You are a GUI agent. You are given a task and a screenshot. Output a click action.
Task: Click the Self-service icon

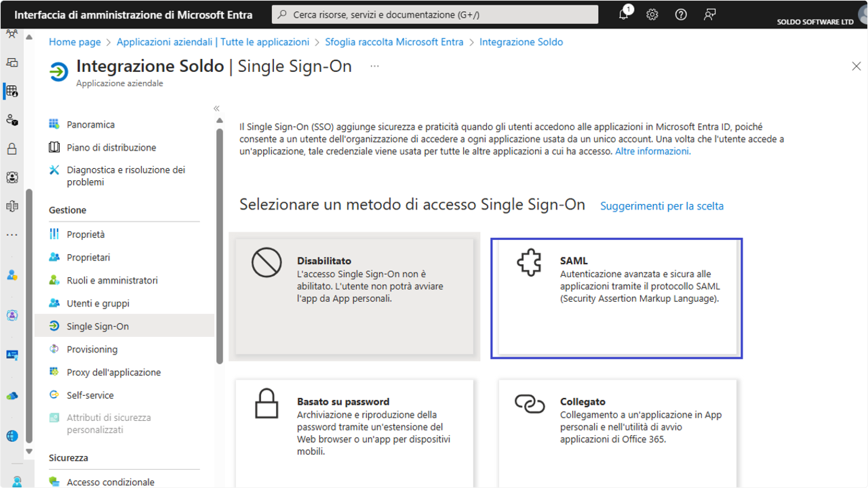point(54,395)
